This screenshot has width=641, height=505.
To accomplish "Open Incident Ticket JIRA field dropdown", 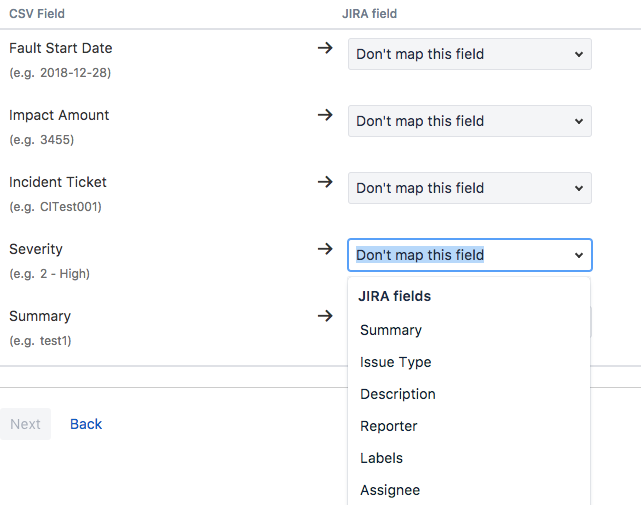I will (469, 188).
